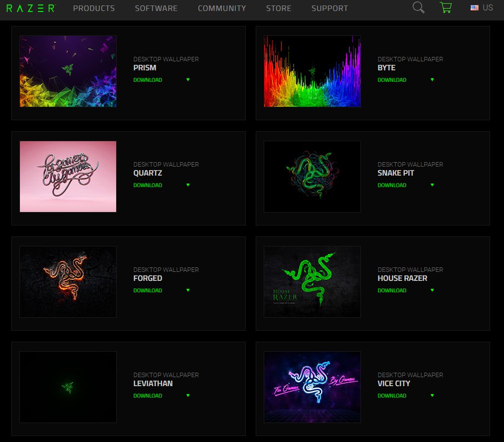Open the House Razer wallpaper thumbnail

(x=312, y=282)
